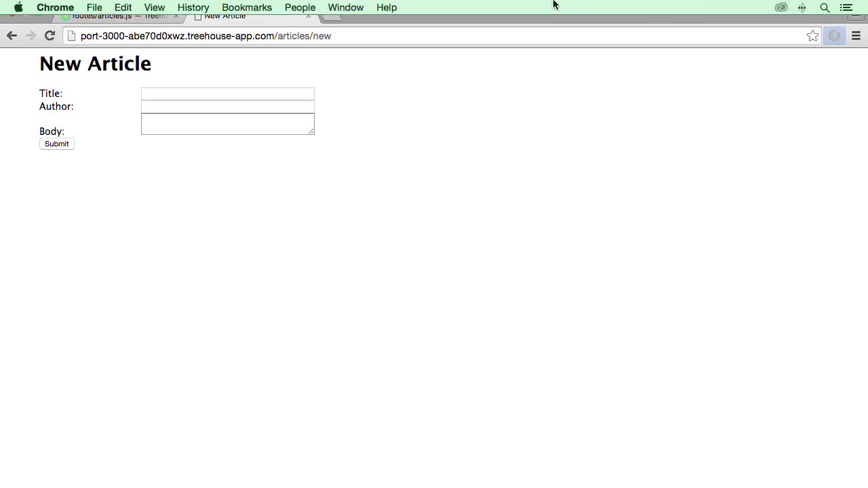Click the Body textarea resize handle
Screen dimensions: 868x488
click(x=311, y=131)
